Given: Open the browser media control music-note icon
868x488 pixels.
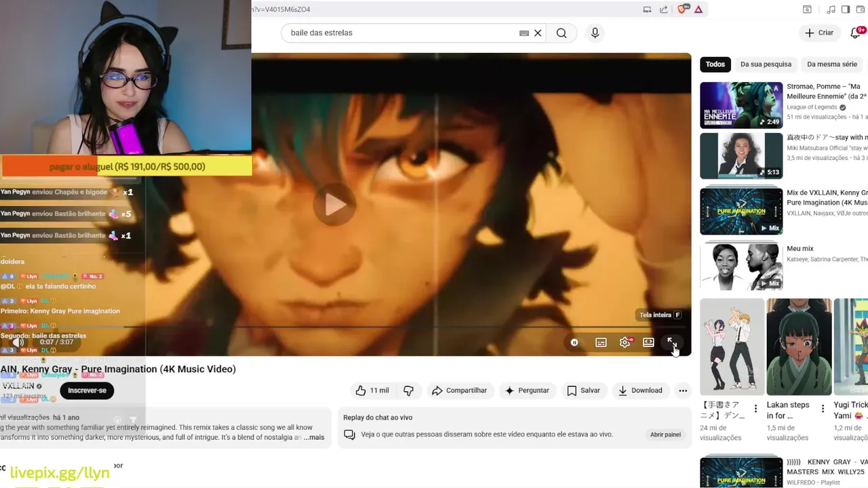Looking at the screenshot, I should point(831,9).
